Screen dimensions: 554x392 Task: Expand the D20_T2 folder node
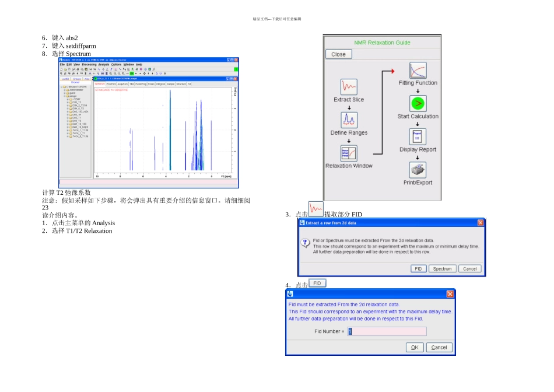click(68, 103)
